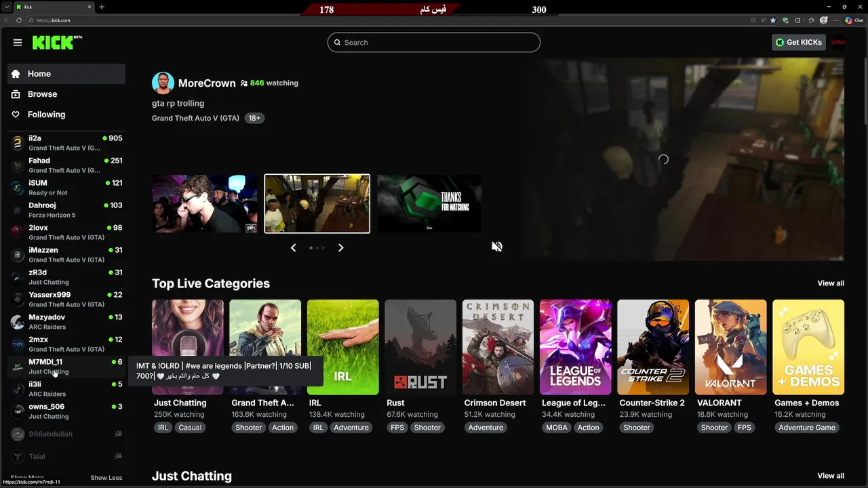868x488 pixels.
Task: Open iSUM channel in sidebar
Action: pyautogui.click(x=66, y=187)
